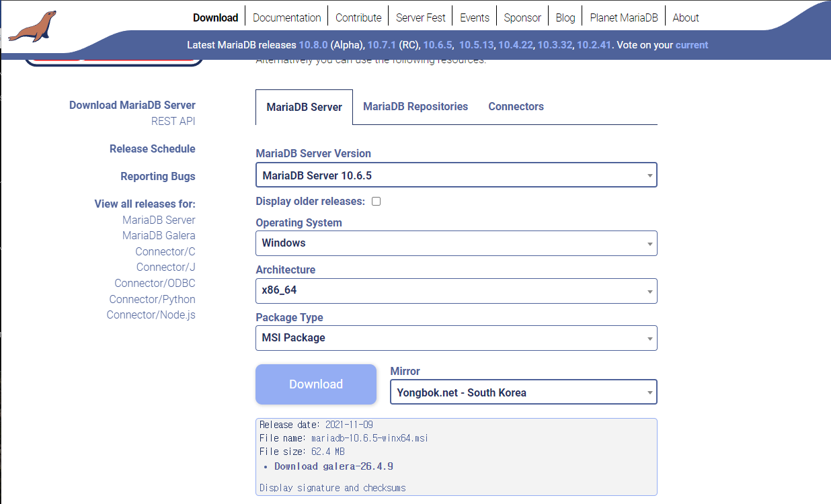The width and height of the screenshot is (831, 504).
Task: Click release 10.4.22 link in banner
Action: point(516,45)
